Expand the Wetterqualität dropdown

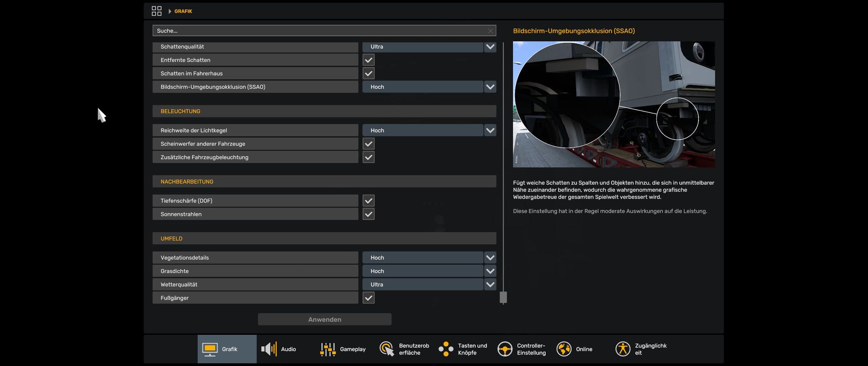490,285
